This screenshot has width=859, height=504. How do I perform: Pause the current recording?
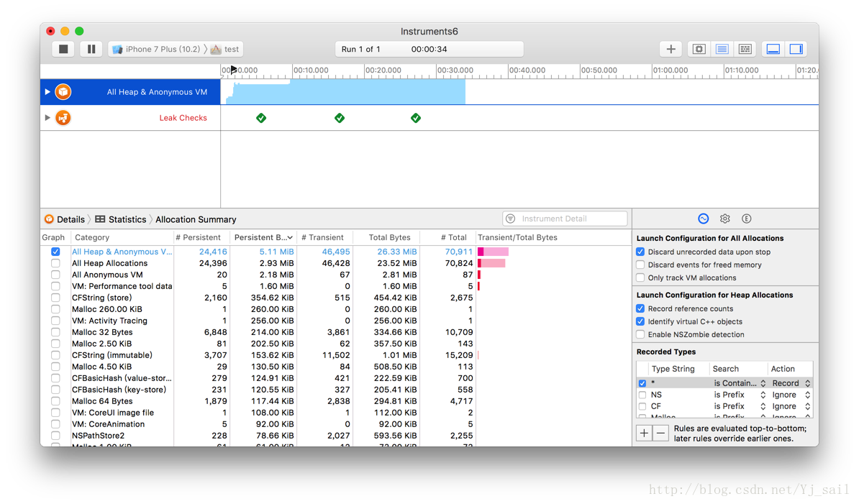click(x=91, y=49)
